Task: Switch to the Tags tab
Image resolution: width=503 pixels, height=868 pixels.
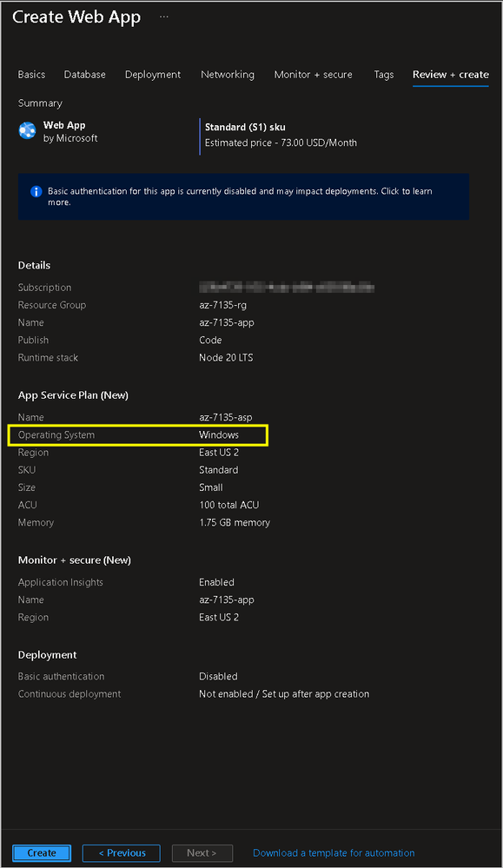Action: coord(383,75)
